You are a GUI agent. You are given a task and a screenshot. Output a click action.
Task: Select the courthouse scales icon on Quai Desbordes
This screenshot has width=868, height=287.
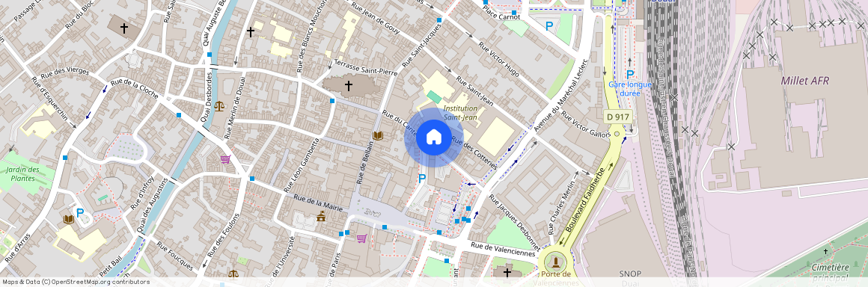click(219, 105)
